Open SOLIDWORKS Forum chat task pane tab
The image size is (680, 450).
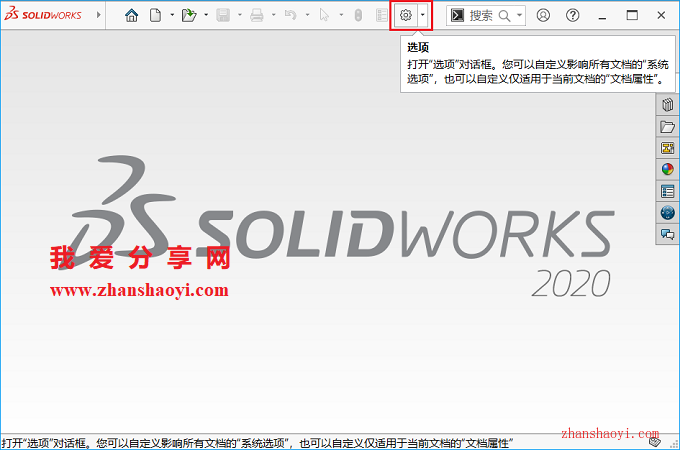(x=667, y=234)
